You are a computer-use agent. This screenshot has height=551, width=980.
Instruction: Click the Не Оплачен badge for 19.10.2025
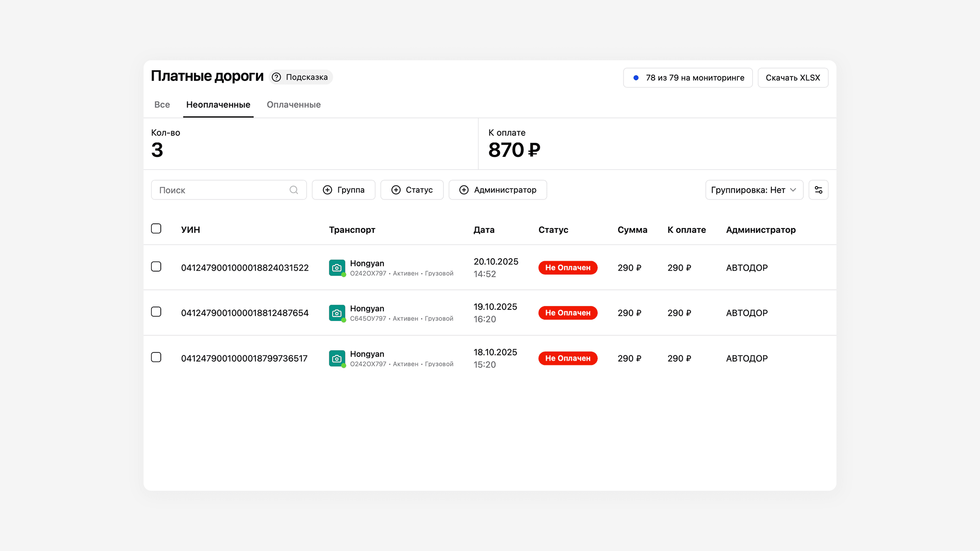[x=568, y=313]
